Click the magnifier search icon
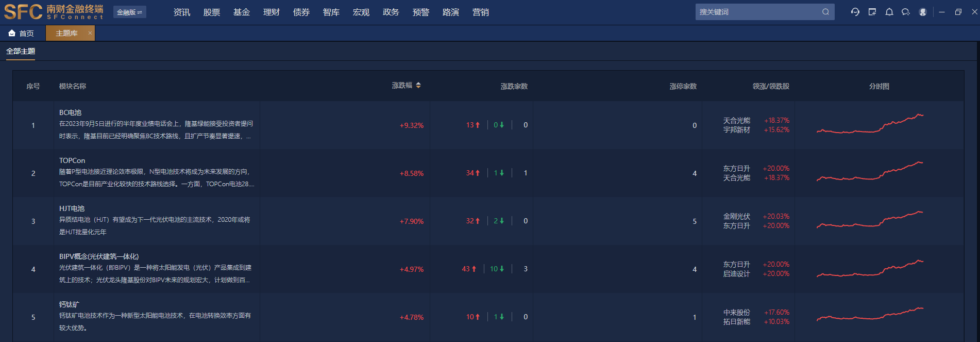 pos(825,12)
